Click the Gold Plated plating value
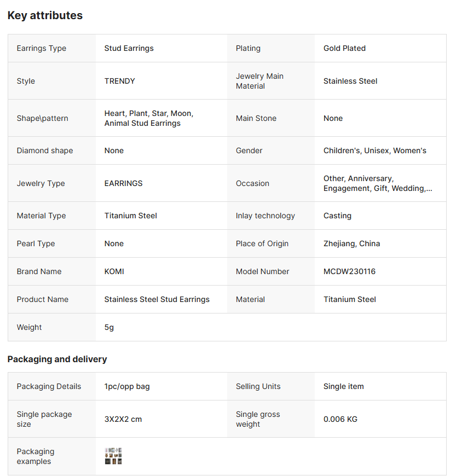Viewport: 450px width, 476px height. pos(344,48)
